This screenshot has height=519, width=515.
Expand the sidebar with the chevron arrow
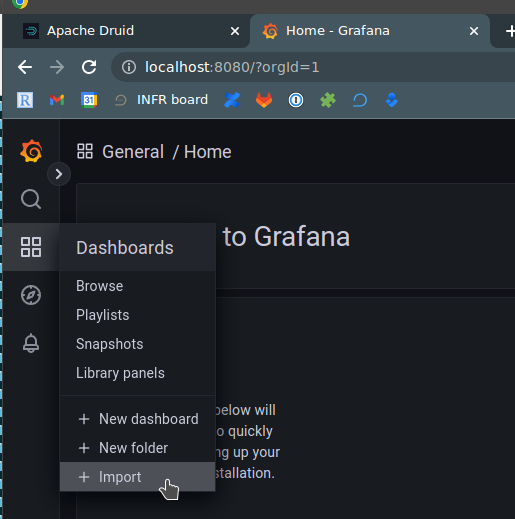pos(59,174)
